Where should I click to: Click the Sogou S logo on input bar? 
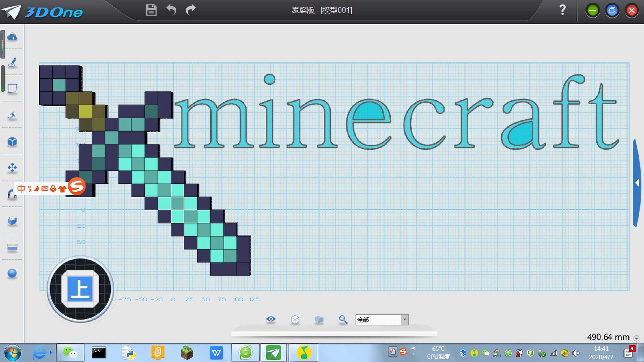point(77,186)
